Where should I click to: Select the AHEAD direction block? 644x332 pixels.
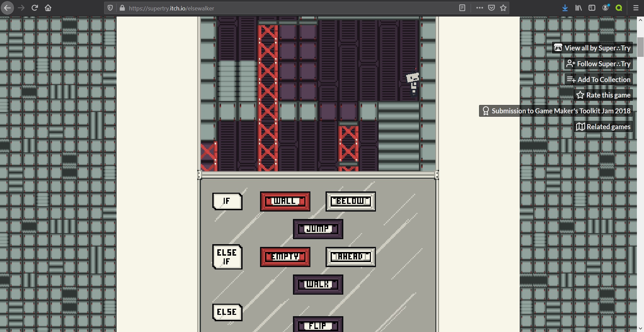tap(350, 257)
